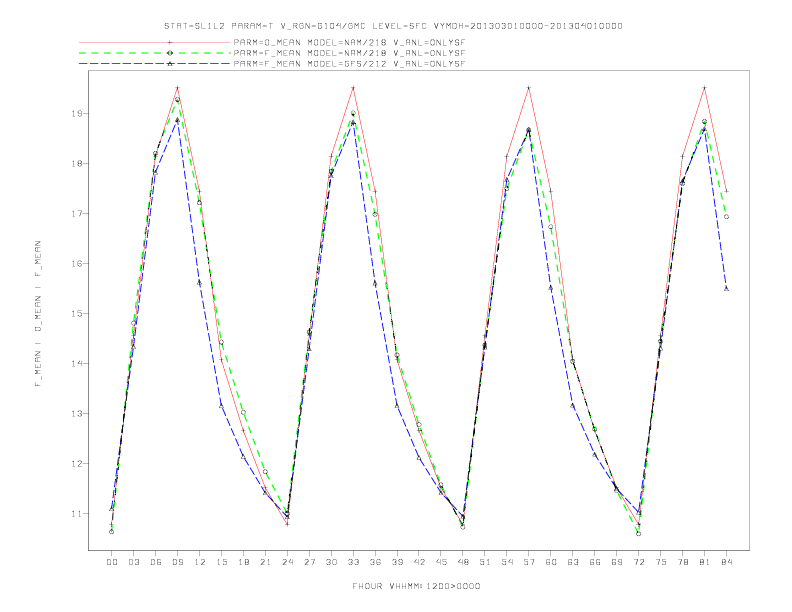
Task: Click the y-axis tick label 12
Action: 76,464
